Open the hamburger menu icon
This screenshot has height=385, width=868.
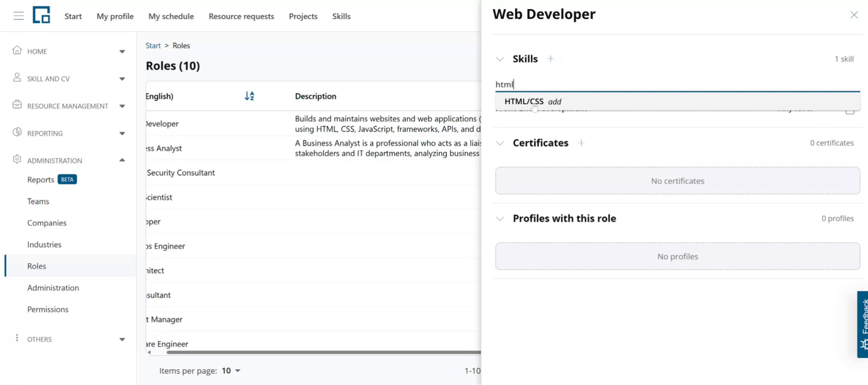[19, 16]
